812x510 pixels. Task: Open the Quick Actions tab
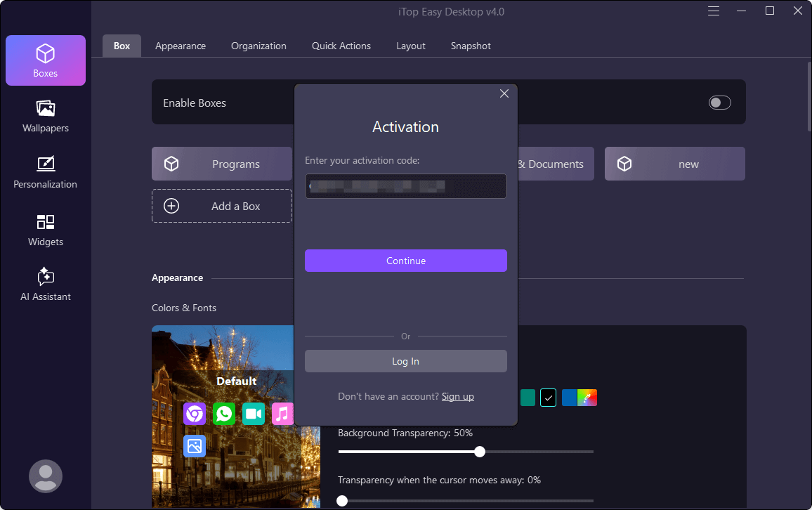(341, 46)
